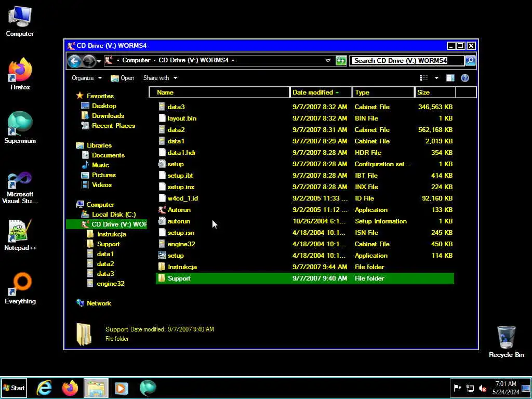
Task: Click the network tray icon
Action: [470, 388]
